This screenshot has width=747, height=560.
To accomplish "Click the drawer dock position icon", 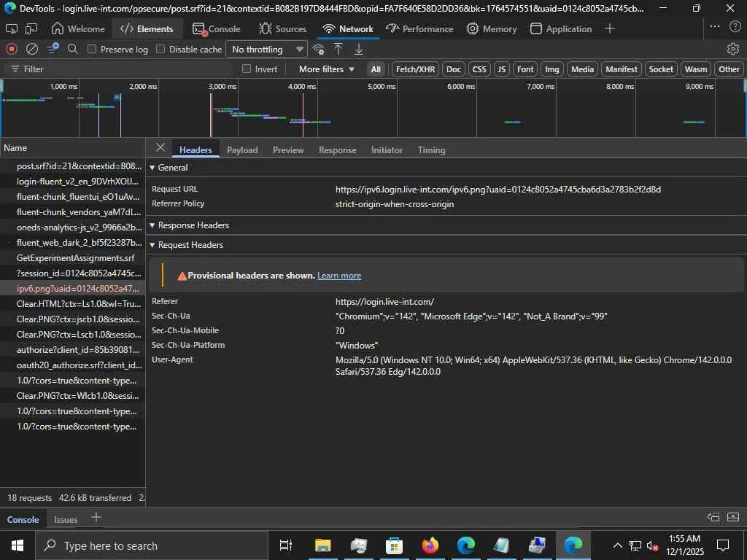I will [713, 517].
